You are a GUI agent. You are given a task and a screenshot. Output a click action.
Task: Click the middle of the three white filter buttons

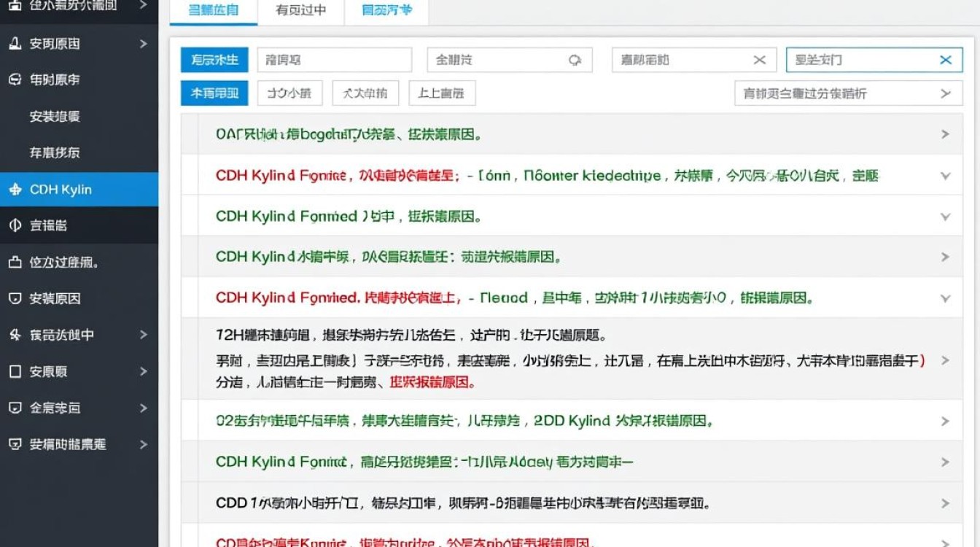click(365, 93)
